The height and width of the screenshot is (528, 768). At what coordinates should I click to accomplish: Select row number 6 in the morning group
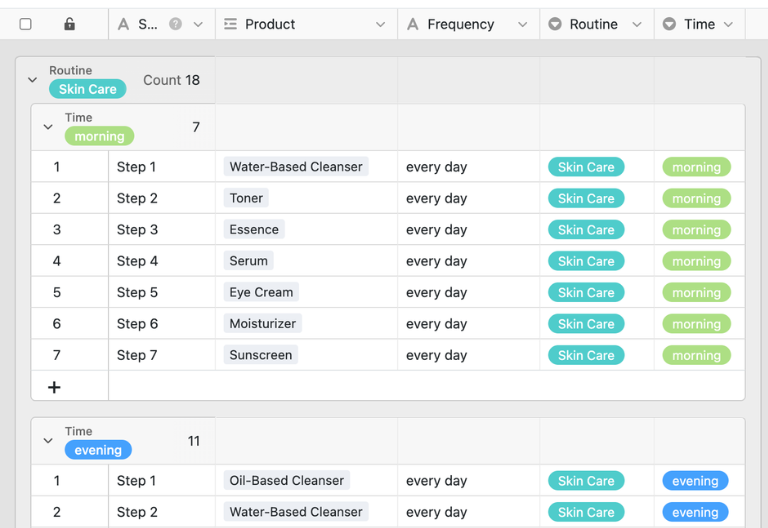(57, 323)
